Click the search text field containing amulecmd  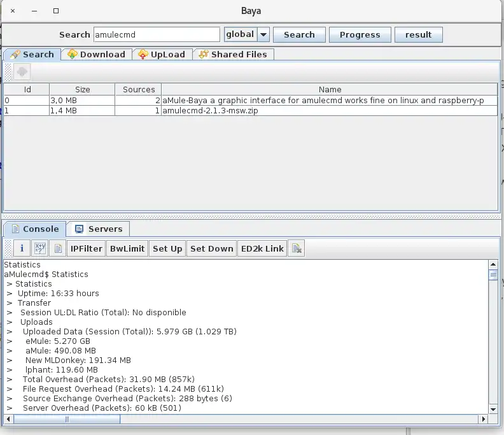point(157,34)
